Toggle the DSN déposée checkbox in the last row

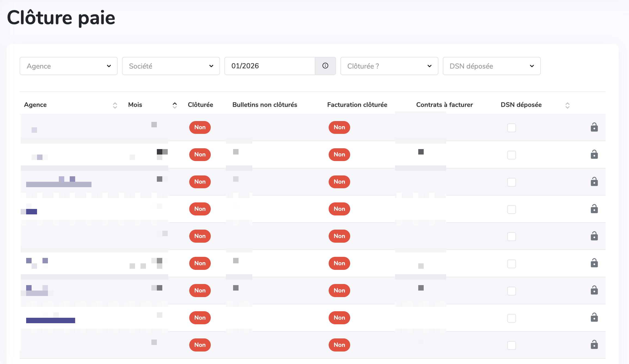[511, 346]
